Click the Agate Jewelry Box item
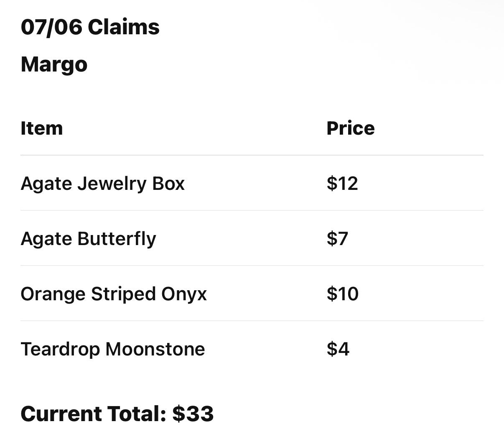This screenshot has width=504, height=432. point(102,184)
